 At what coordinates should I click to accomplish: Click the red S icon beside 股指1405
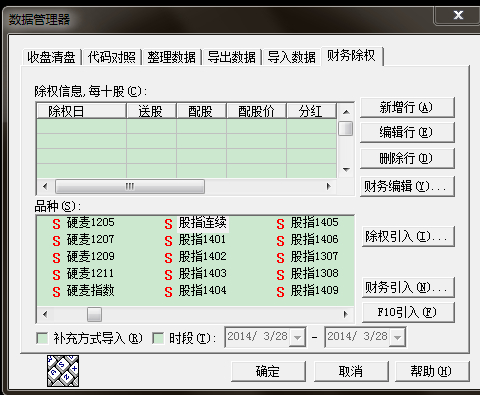[x=280, y=224]
